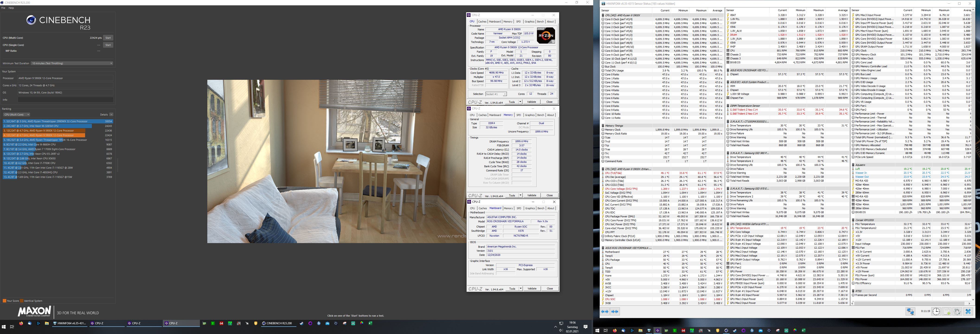The image size is (980, 334).
Task: Show hidden system tray icons chevron
Action: [555, 327]
